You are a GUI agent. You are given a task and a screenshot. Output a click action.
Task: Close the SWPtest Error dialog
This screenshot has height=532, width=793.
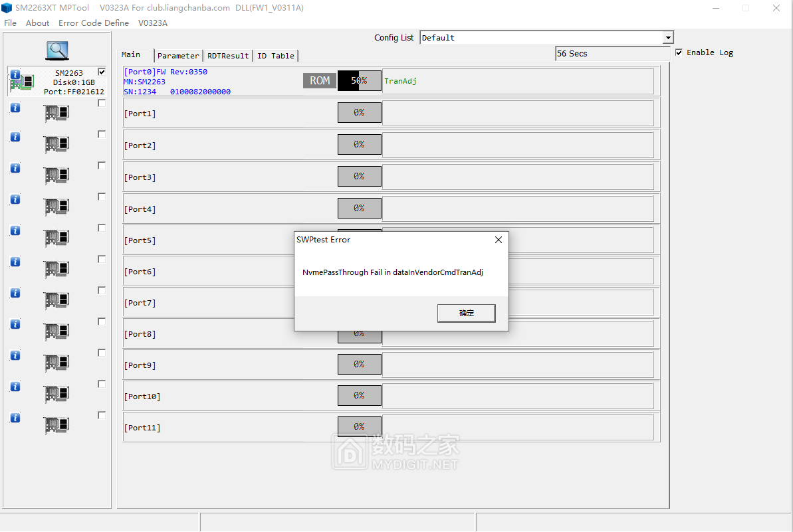[x=499, y=240]
